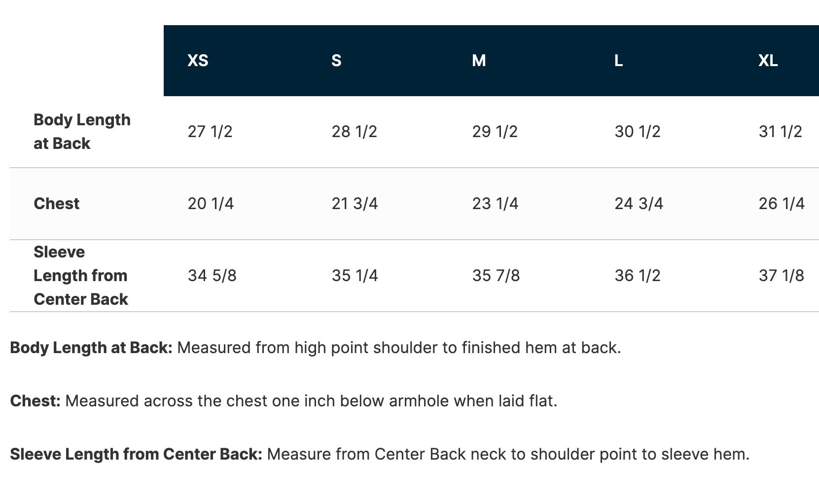Select the M body length value 29 1/2
The width and height of the screenshot is (819, 504).
click(495, 131)
